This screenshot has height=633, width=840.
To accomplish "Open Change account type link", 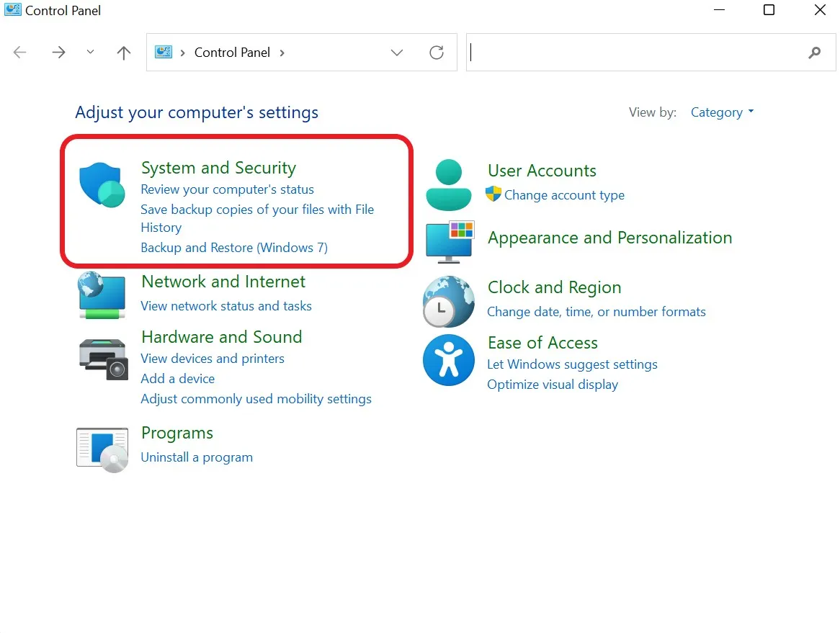I will point(564,195).
